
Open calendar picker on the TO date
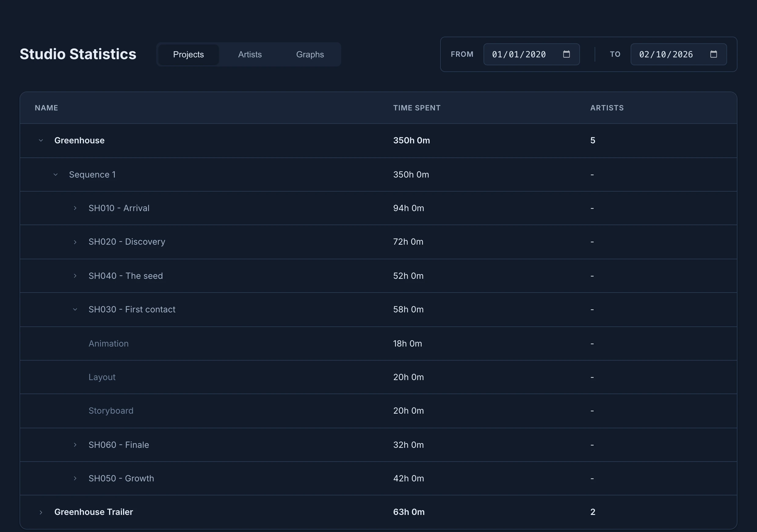[x=713, y=54]
